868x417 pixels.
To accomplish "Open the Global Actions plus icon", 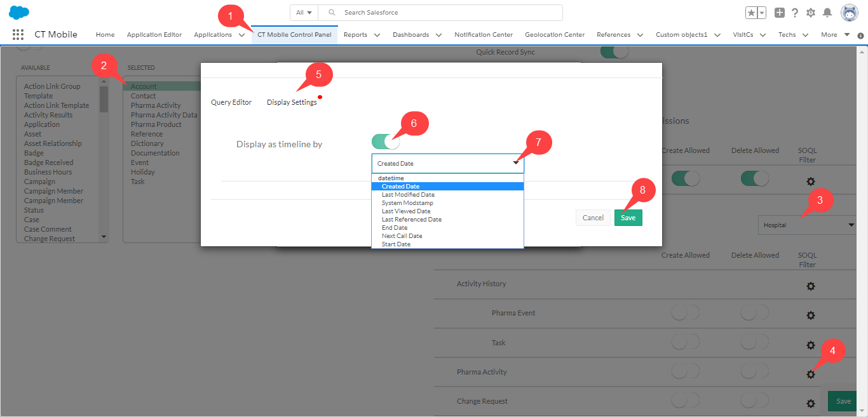I will [x=780, y=13].
